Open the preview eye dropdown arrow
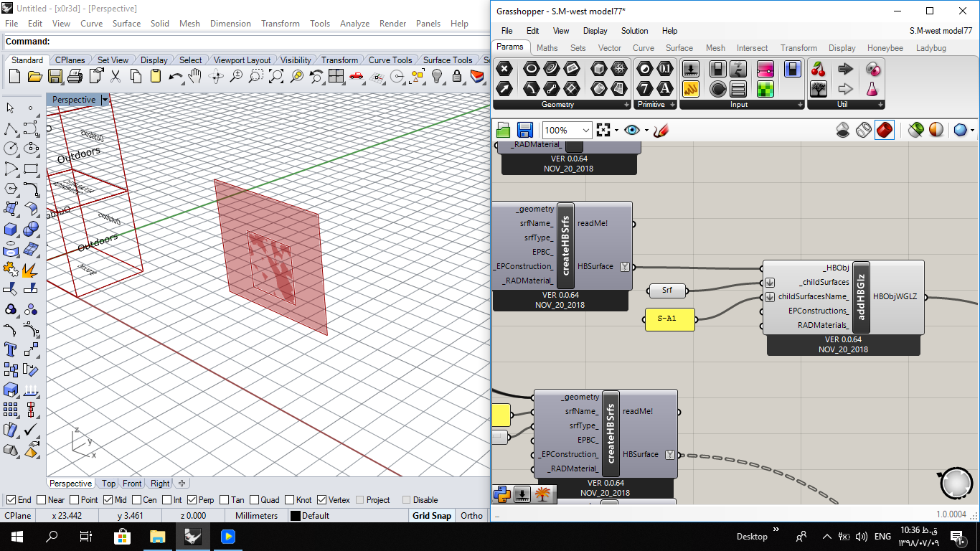This screenshot has width=980, height=551. [x=646, y=130]
